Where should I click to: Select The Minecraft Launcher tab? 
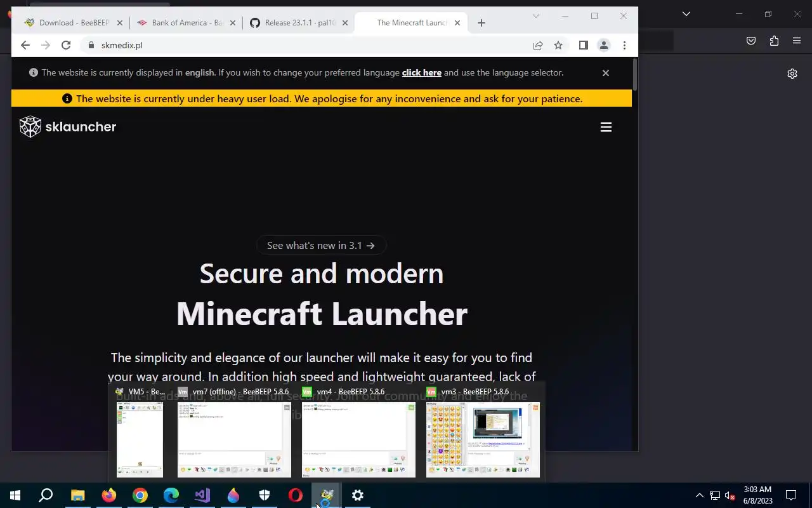pyautogui.click(x=411, y=23)
